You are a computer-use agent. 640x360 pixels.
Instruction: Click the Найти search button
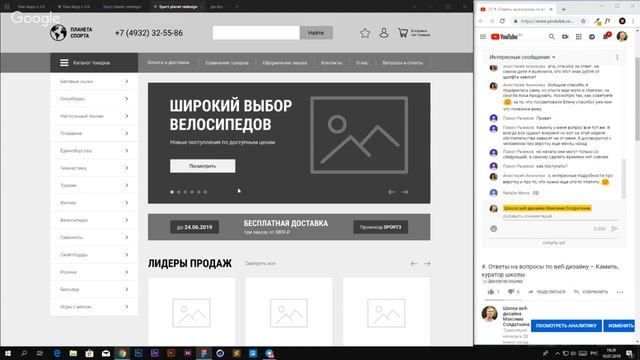316,33
